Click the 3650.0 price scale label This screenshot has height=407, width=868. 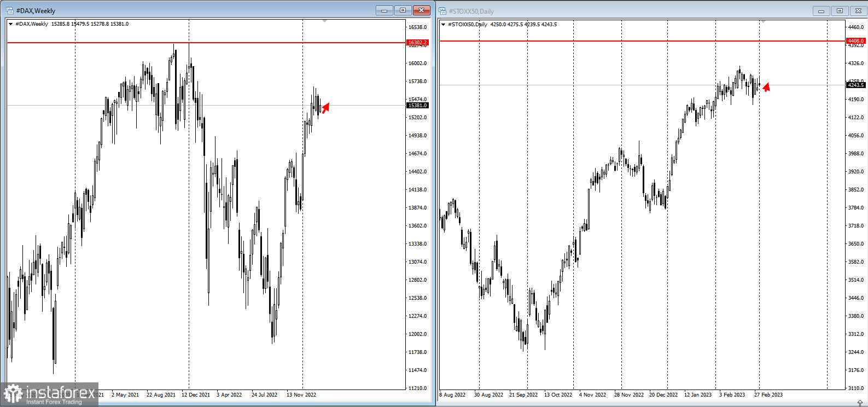tap(855, 244)
